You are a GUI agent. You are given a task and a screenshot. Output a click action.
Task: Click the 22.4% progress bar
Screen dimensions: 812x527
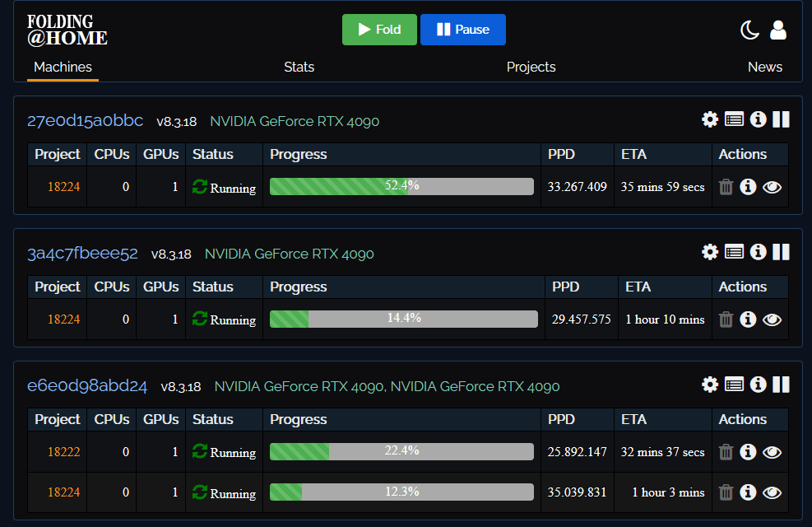401,451
